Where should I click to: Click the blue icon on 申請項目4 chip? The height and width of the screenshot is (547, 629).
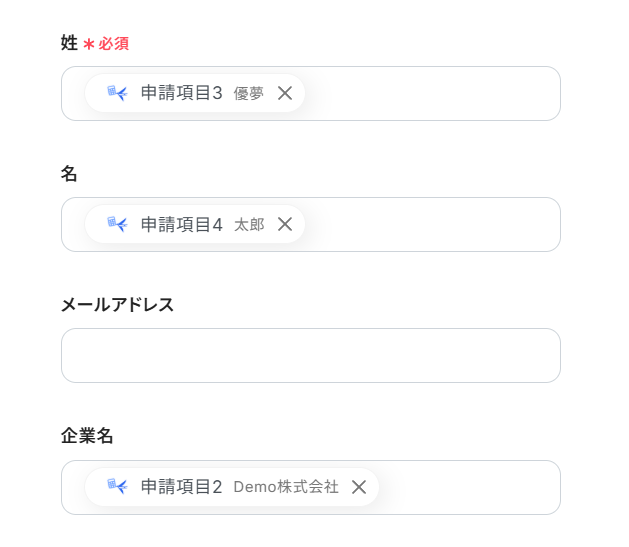coord(117,224)
